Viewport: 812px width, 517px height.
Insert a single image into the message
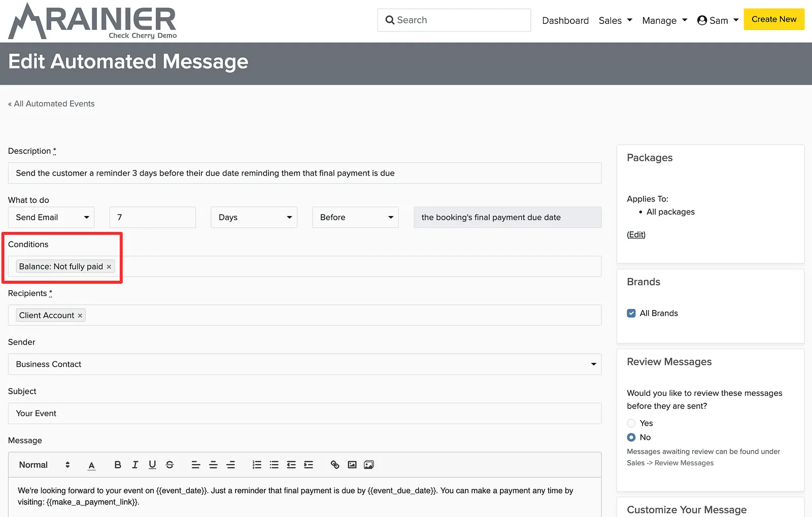pyautogui.click(x=352, y=465)
